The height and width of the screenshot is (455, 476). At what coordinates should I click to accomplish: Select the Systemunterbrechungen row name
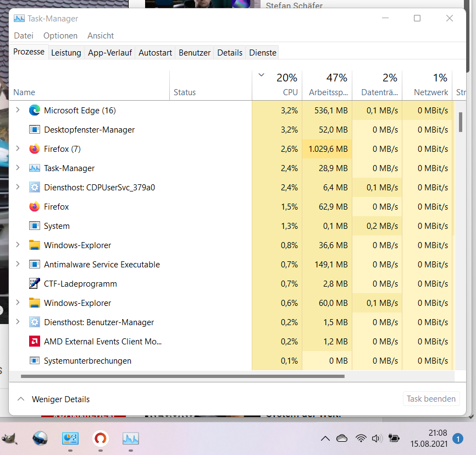(x=87, y=361)
